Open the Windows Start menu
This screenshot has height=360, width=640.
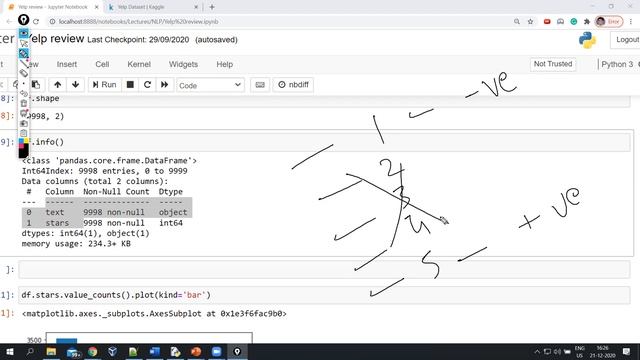[9, 351]
